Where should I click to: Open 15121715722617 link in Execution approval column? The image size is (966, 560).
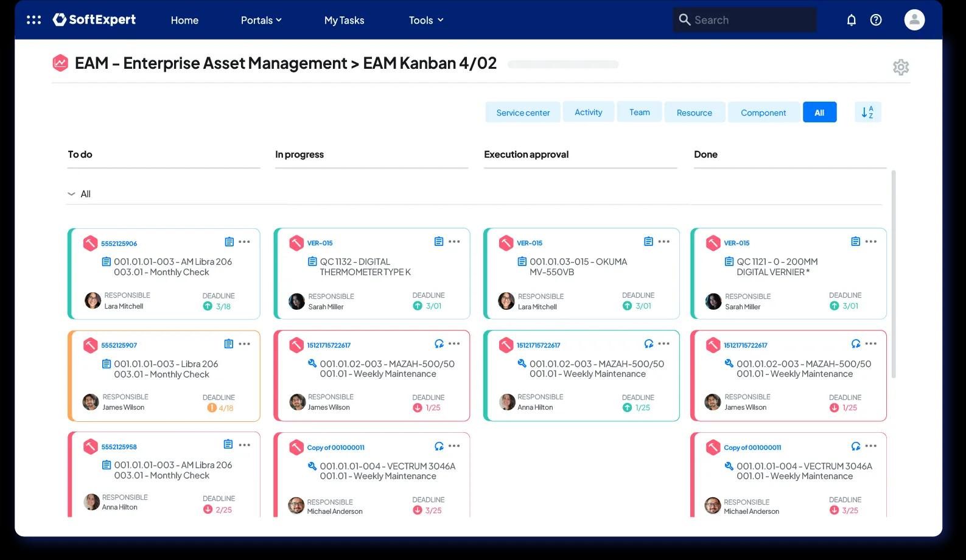click(538, 345)
